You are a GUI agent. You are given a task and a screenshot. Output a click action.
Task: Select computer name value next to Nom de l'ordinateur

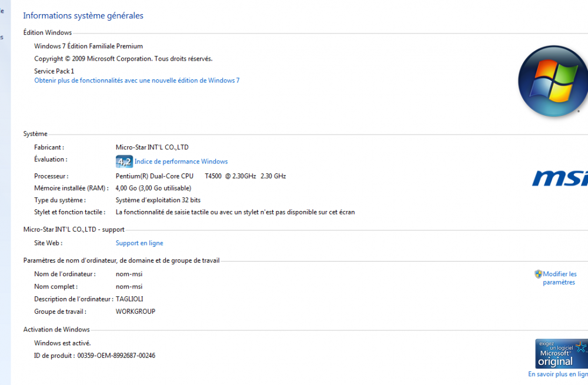pos(129,274)
